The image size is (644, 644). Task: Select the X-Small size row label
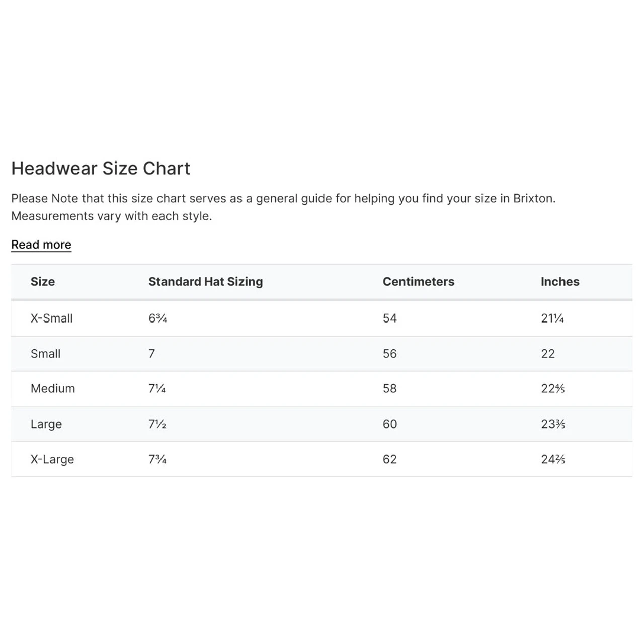[x=51, y=318]
